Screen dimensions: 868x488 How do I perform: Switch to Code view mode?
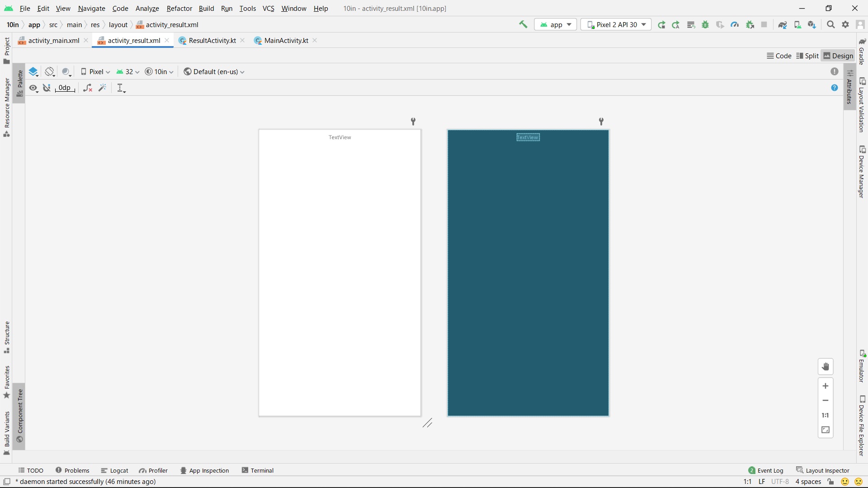pos(779,56)
